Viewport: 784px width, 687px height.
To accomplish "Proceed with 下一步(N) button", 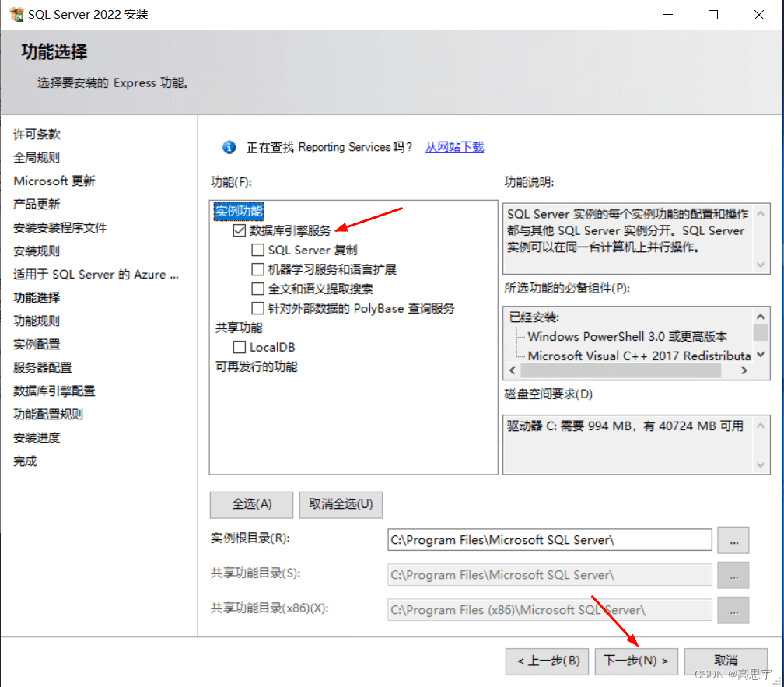I will click(636, 661).
